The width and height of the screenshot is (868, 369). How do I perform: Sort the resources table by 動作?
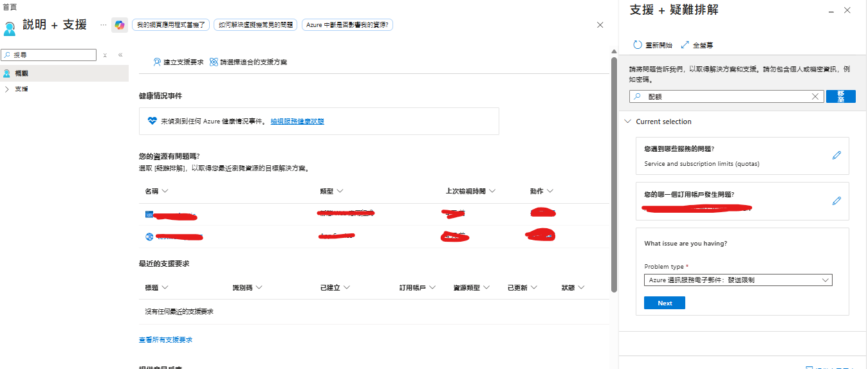click(x=542, y=192)
